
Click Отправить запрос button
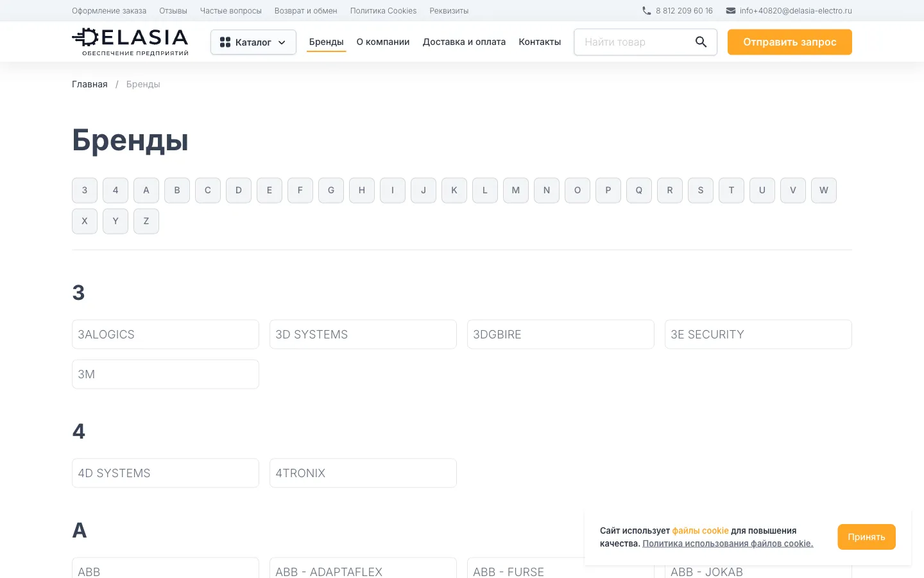(x=790, y=42)
